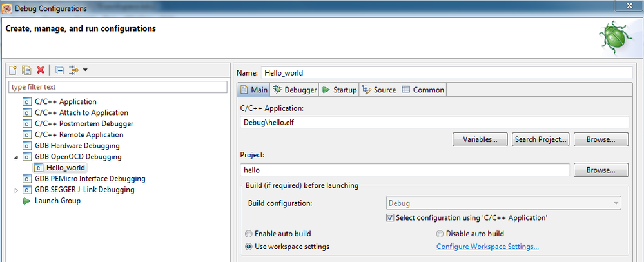Click the New launch configuration icon
The width and height of the screenshot is (644, 262).
click(13, 70)
